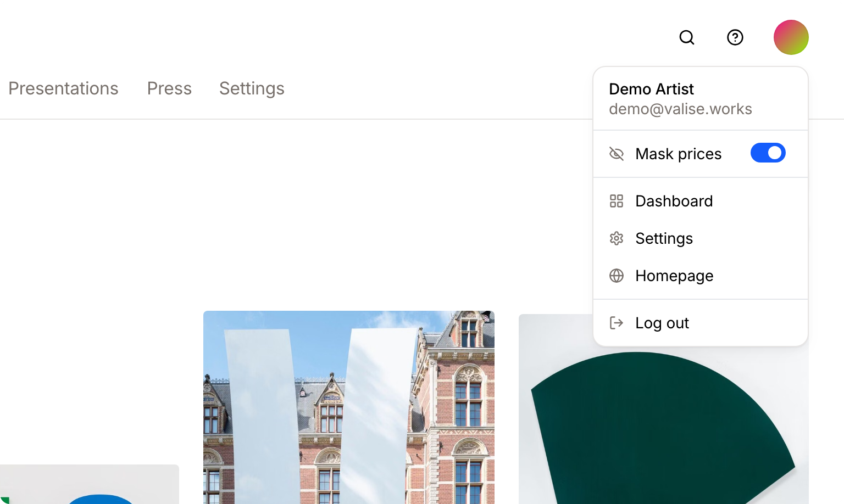
Task: Open the Settings tab in the navigation bar
Action: pyautogui.click(x=252, y=89)
